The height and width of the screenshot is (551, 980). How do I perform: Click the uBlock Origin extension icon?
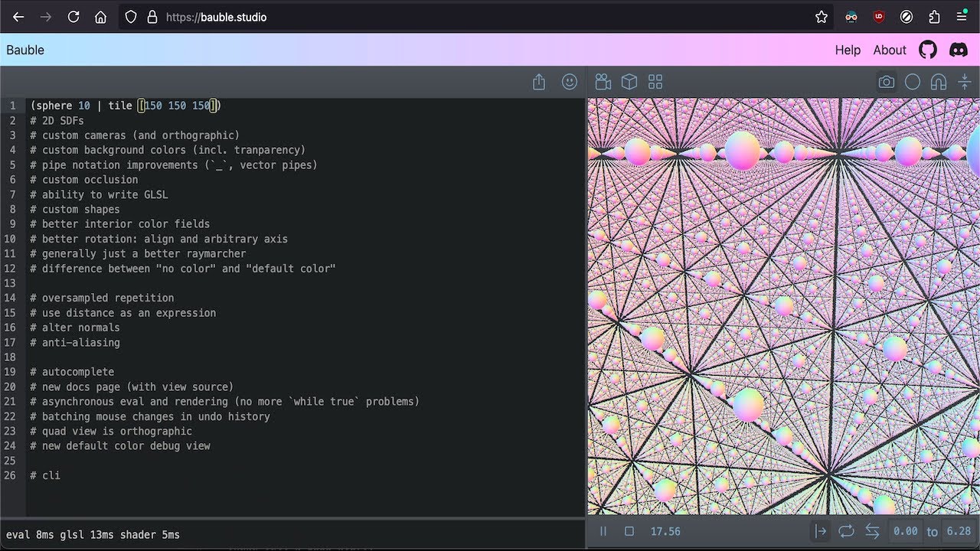coord(879,17)
